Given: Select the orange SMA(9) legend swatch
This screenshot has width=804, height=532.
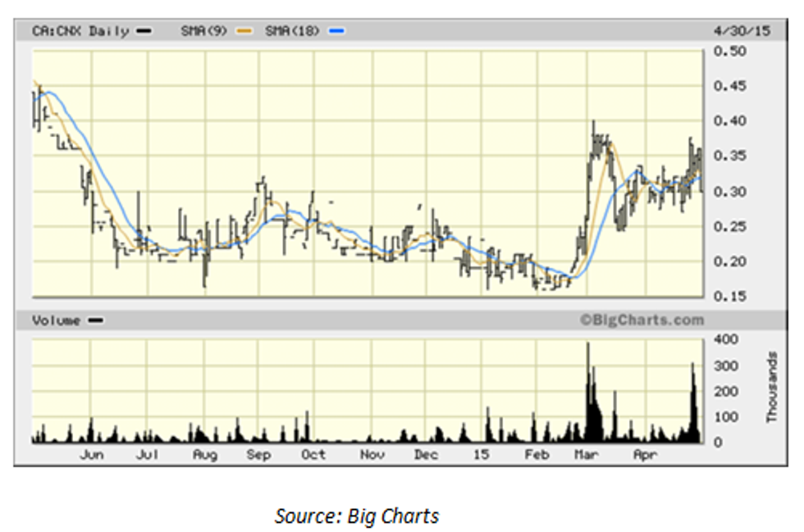Looking at the screenshot, I should pos(243,31).
